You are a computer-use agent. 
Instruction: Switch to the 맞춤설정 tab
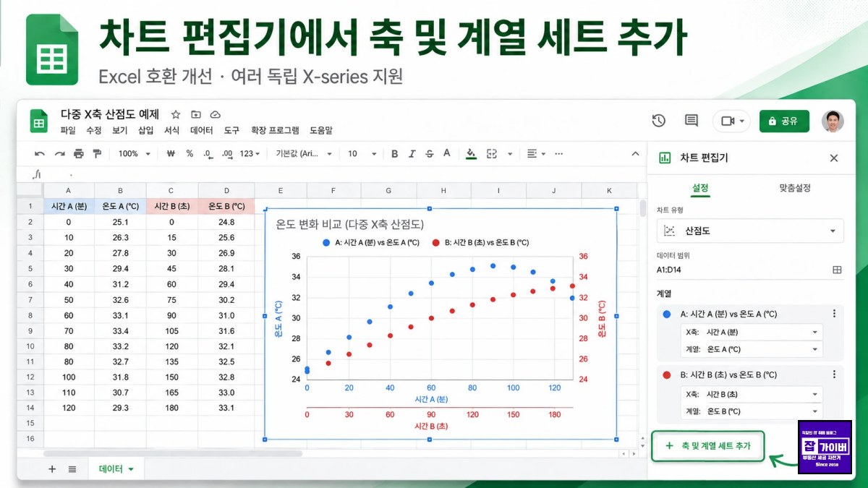[x=795, y=187]
